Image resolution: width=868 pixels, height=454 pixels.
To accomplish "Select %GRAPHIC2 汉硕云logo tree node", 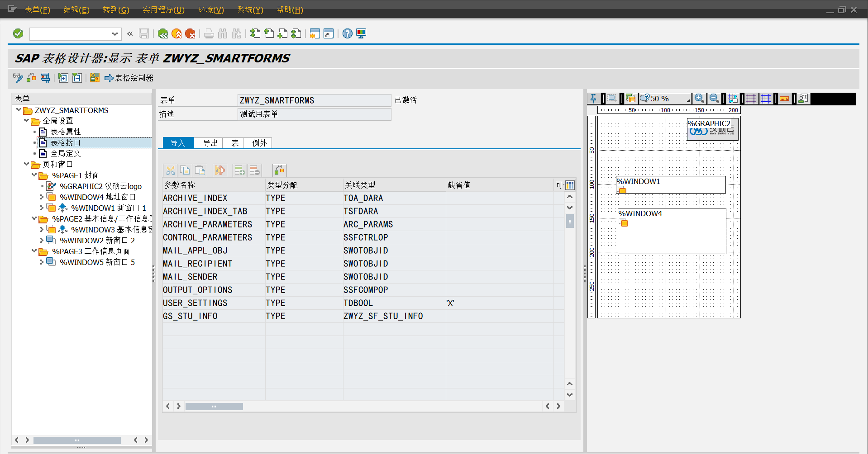I will pos(100,186).
